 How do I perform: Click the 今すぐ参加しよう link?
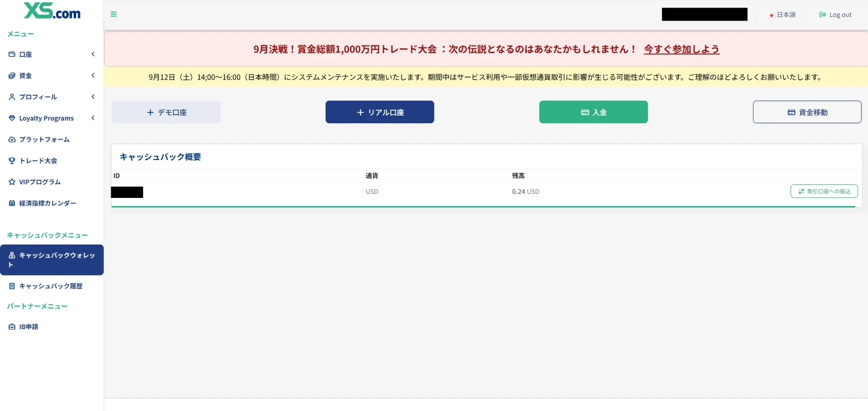[x=681, y=49]
